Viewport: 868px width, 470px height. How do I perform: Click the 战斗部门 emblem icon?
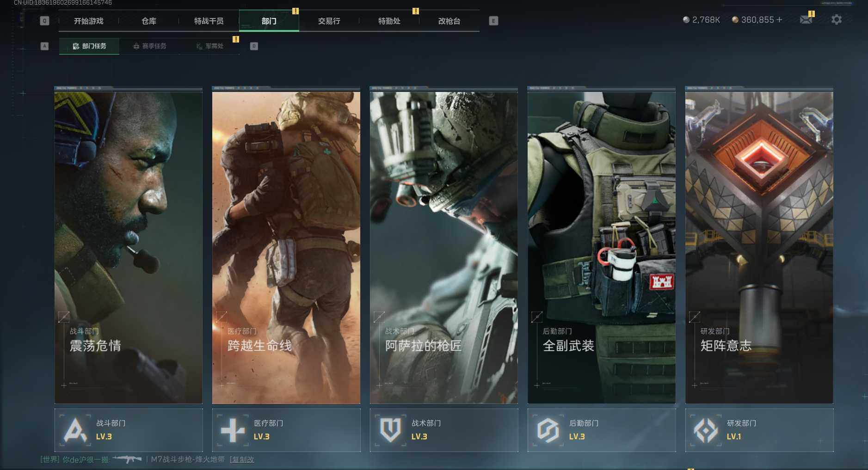tap(75, 430)
